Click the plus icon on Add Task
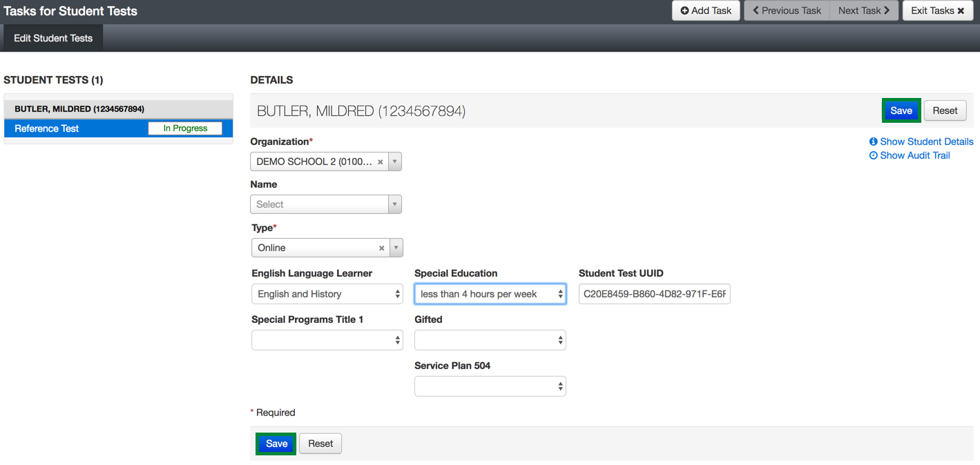Viewport: 980px width, 465px height. (x=684, y=11)
